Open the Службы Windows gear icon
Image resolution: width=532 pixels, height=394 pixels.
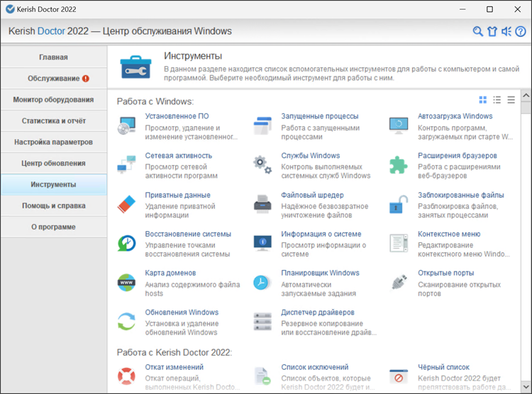(x=263, y=164)
